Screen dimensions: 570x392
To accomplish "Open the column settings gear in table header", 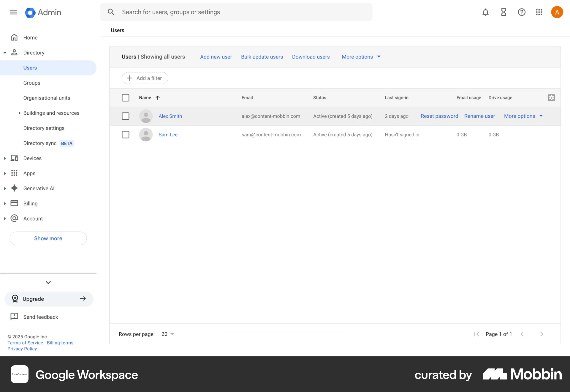I will click(x=551, y=97).
